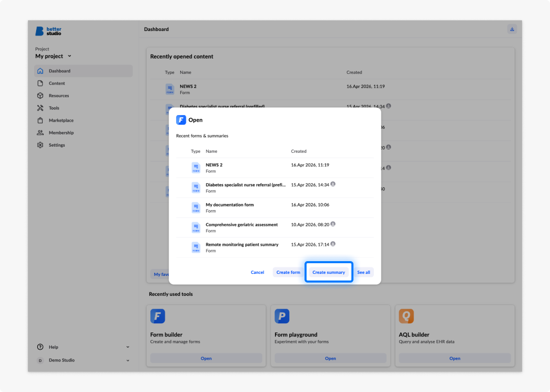This screenshot has width=550, height=392.
Task: Click the shared-user icon beside 15.Apr 2026, 14:34 in the dialog
Action: pyautogui.click(x=333, y=184)
